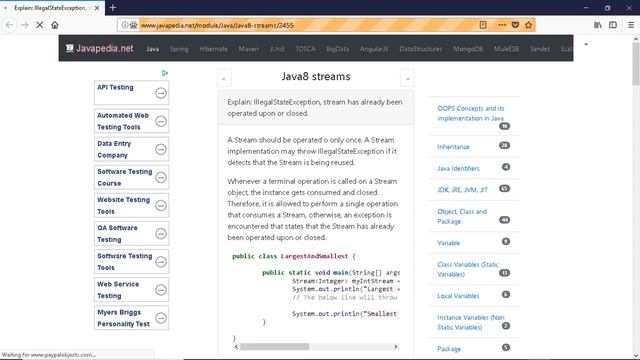
Task: Open the AngularJS nav menu item
Action: (x=374, y=49)
